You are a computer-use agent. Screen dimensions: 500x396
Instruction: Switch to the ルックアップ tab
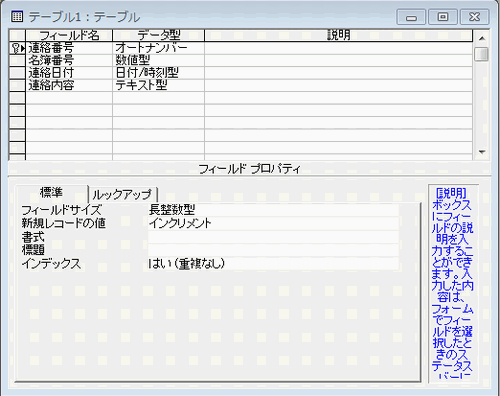pyautogui.click(x=122, y=194)
